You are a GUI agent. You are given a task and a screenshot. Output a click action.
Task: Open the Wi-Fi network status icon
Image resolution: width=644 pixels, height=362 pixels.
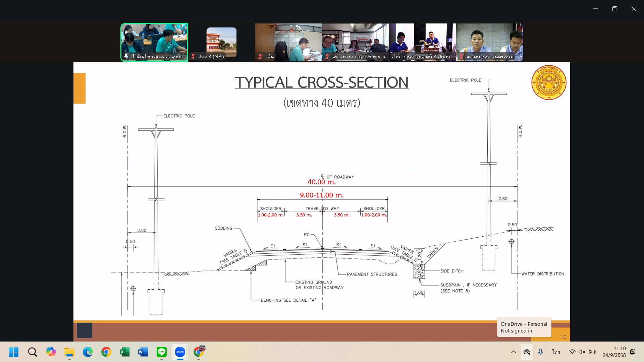pos(572,352)
